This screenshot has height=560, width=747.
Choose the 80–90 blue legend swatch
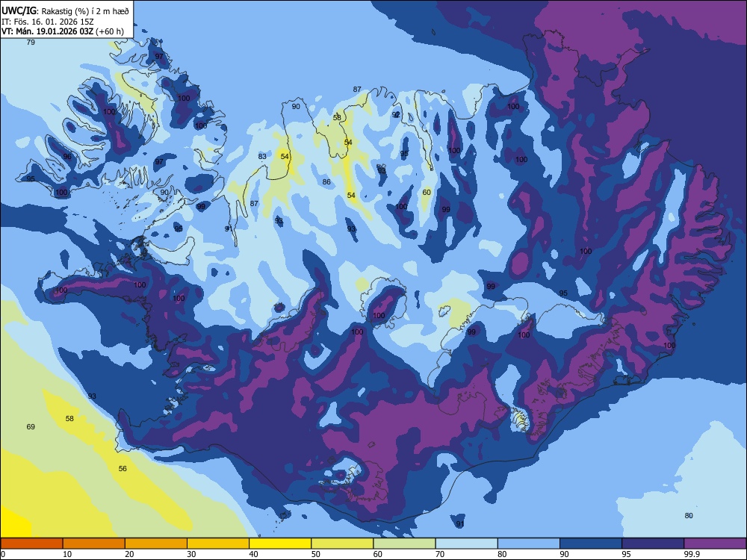click(529, 544)
